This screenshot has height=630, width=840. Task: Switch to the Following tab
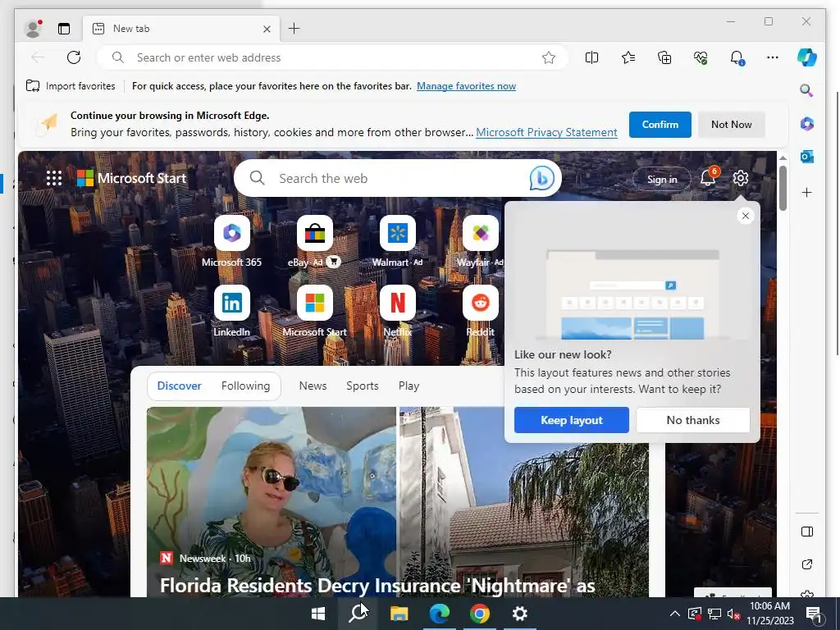pos(245,386)
